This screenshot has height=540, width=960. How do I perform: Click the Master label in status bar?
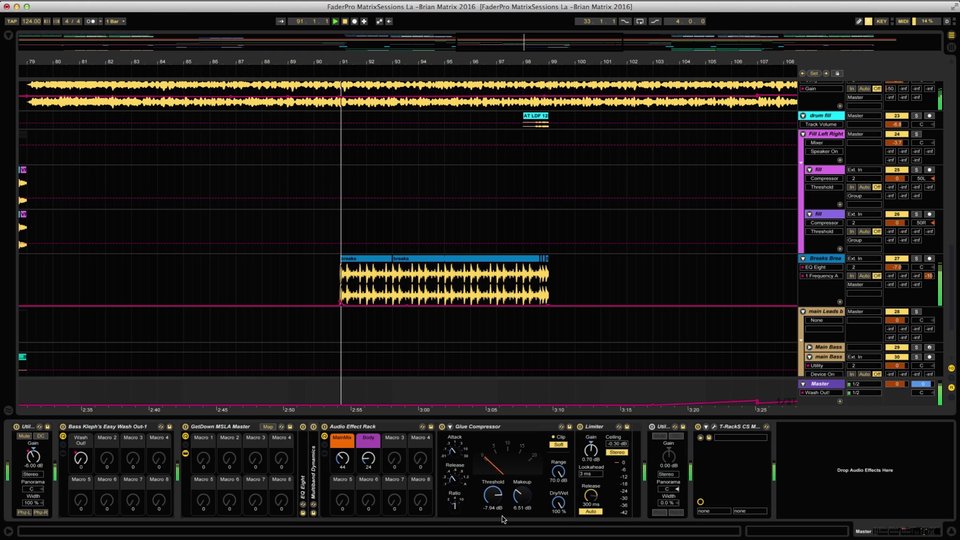click(x=863, y=531)
